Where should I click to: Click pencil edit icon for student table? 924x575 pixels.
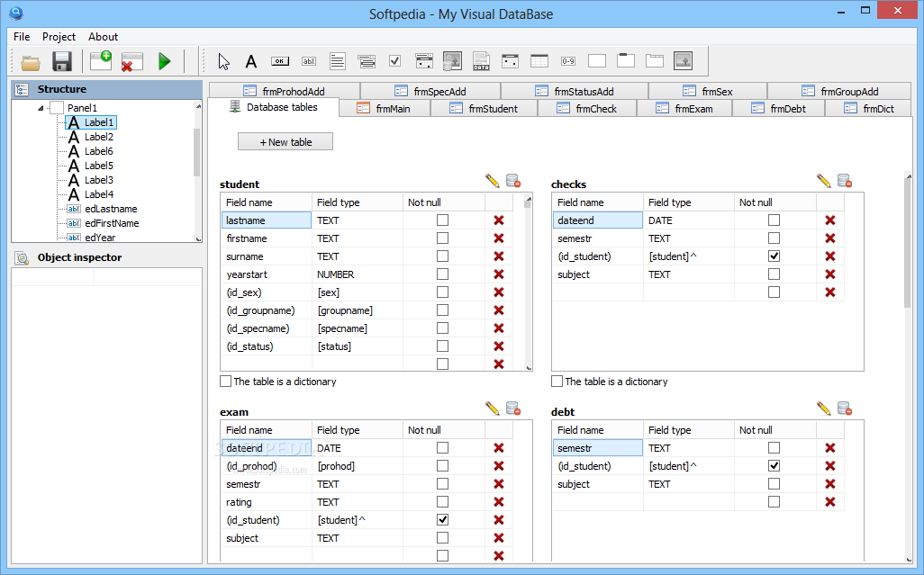492,181
